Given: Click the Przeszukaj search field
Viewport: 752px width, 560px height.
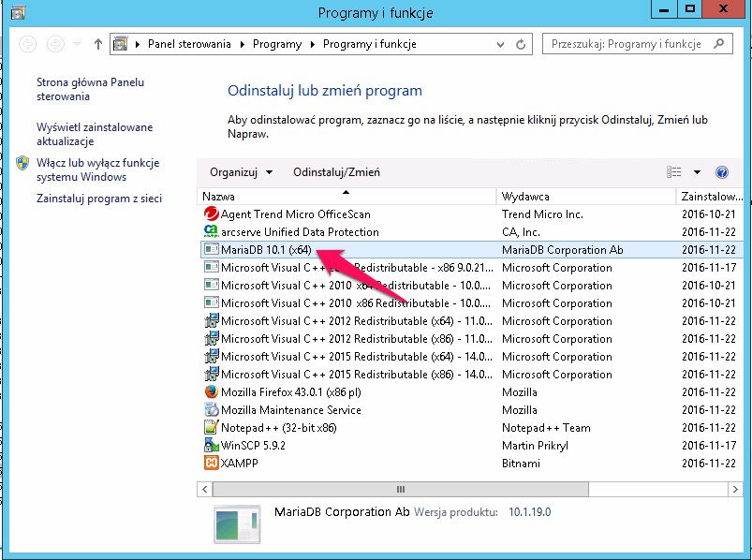Looking at the screenshot, I should click(627, 44).
